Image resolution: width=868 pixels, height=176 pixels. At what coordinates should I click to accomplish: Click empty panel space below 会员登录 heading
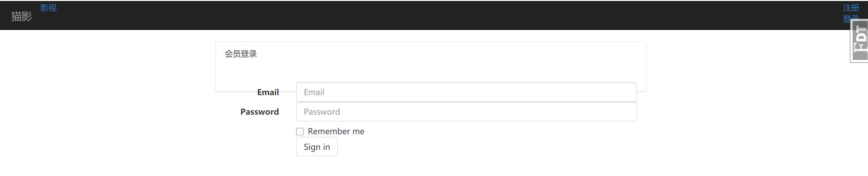[418, 70]
